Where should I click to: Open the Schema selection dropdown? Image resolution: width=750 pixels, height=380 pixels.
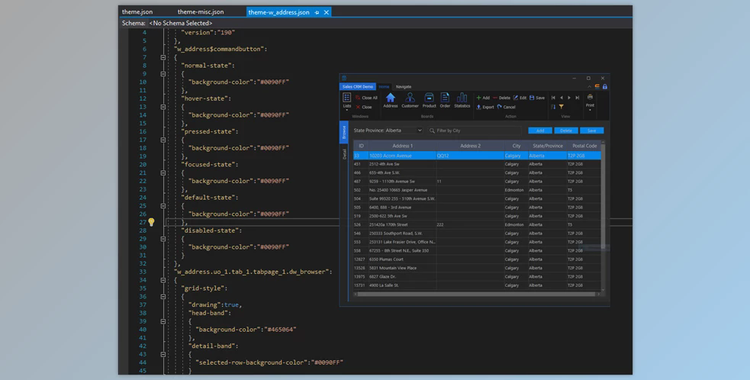pos(181,23)
